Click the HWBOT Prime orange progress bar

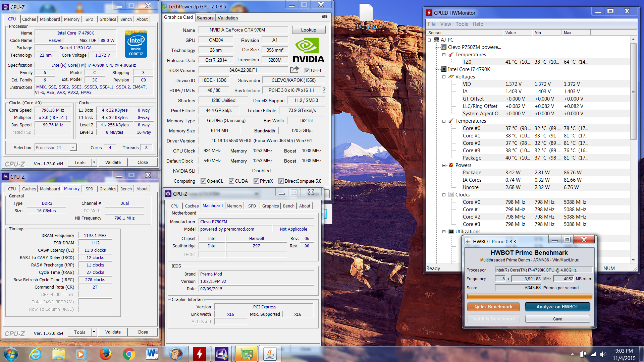[529, 296]
